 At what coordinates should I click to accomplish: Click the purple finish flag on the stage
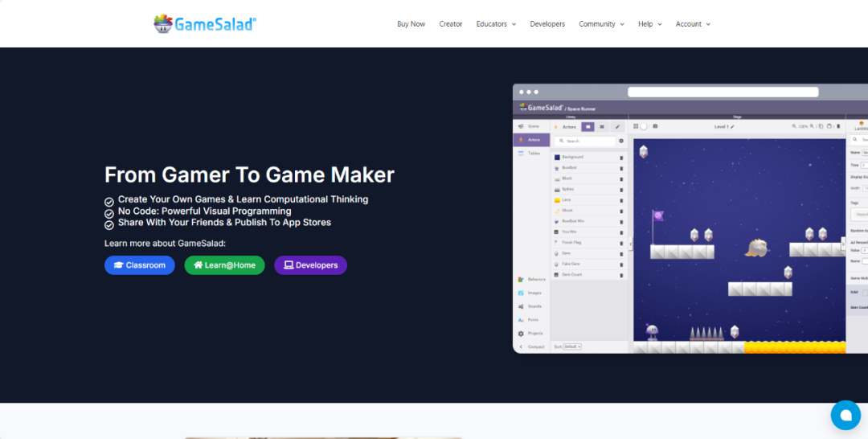tap(657, 226)
